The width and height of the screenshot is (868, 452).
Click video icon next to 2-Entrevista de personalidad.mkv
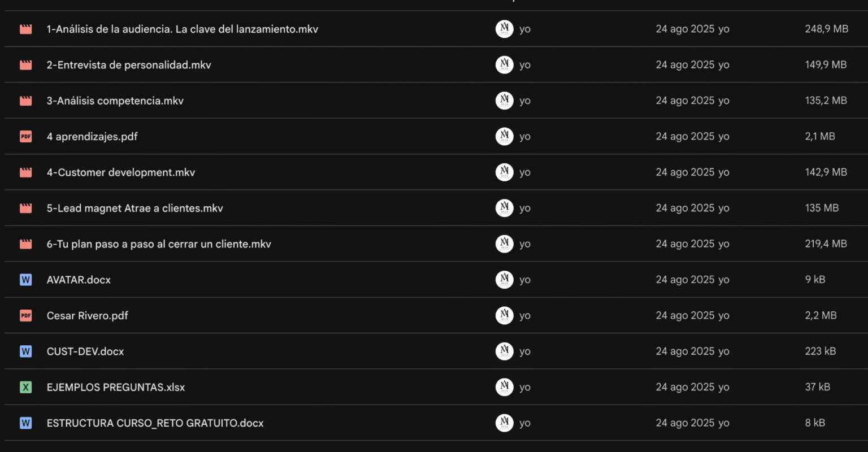pos(25,65)
